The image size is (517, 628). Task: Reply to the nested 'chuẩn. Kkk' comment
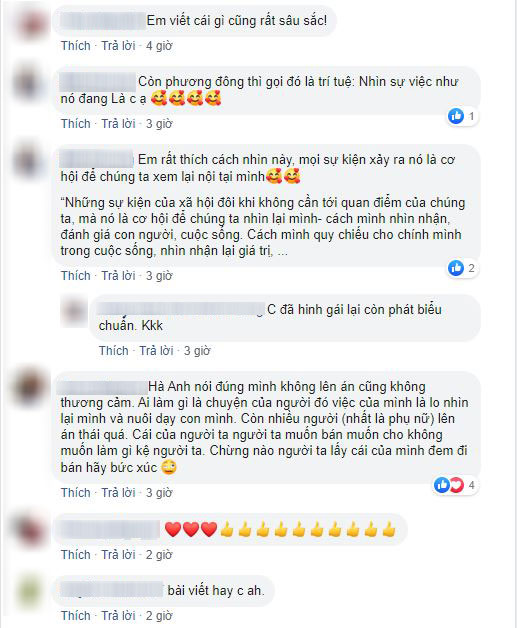[x=156, y=351]
